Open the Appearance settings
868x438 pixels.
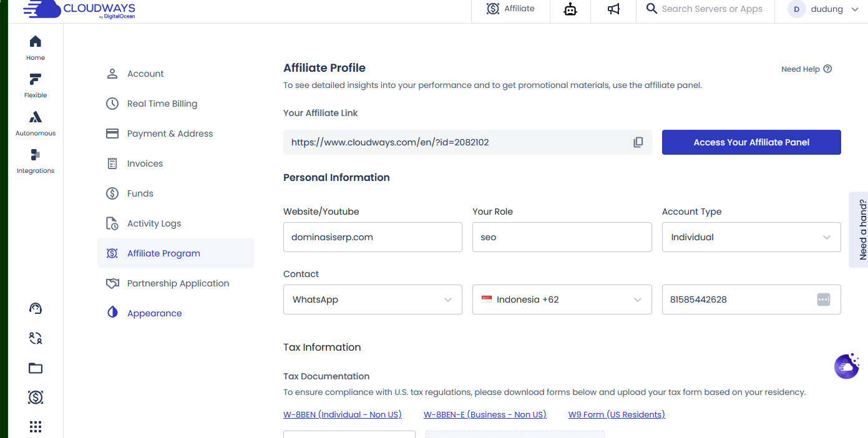tap(154, 313)
